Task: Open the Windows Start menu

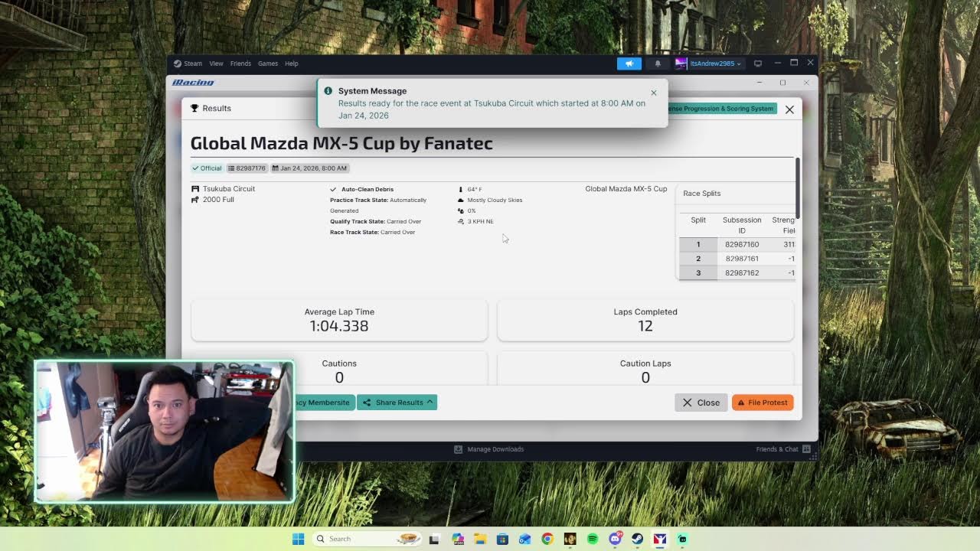Action: pos(298,539)
